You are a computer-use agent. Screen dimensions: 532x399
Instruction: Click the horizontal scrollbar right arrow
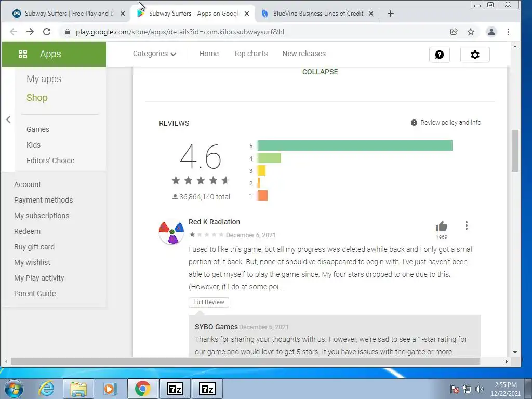[x=506, y=362]
